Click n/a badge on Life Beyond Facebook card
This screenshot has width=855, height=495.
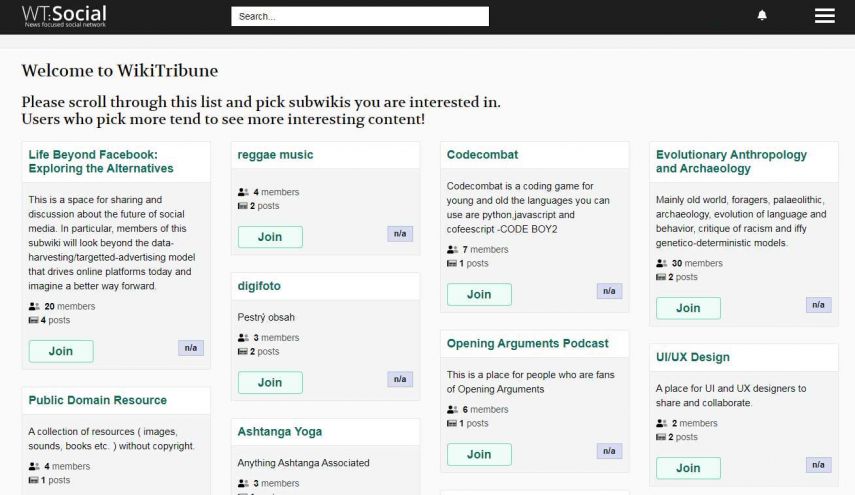pyautogui.click(x=191, y=348)
